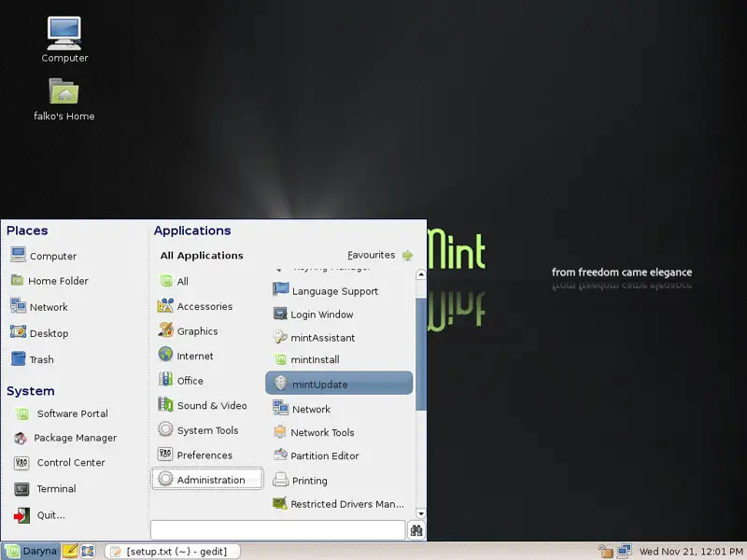Open Trash from the Places list
This screenshot has height=560, width=747.
pyautogui.click(x=32, y=359)
